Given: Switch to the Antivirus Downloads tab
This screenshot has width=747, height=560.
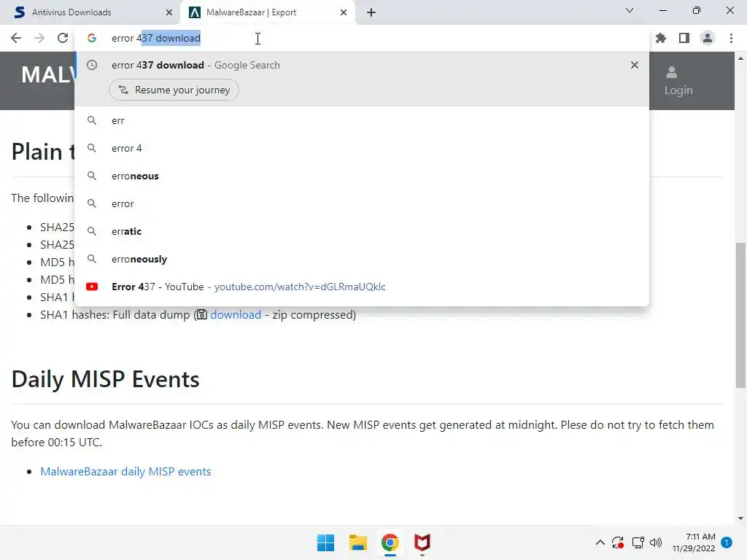Looking at the screenshot, I should tap(90, 12).
